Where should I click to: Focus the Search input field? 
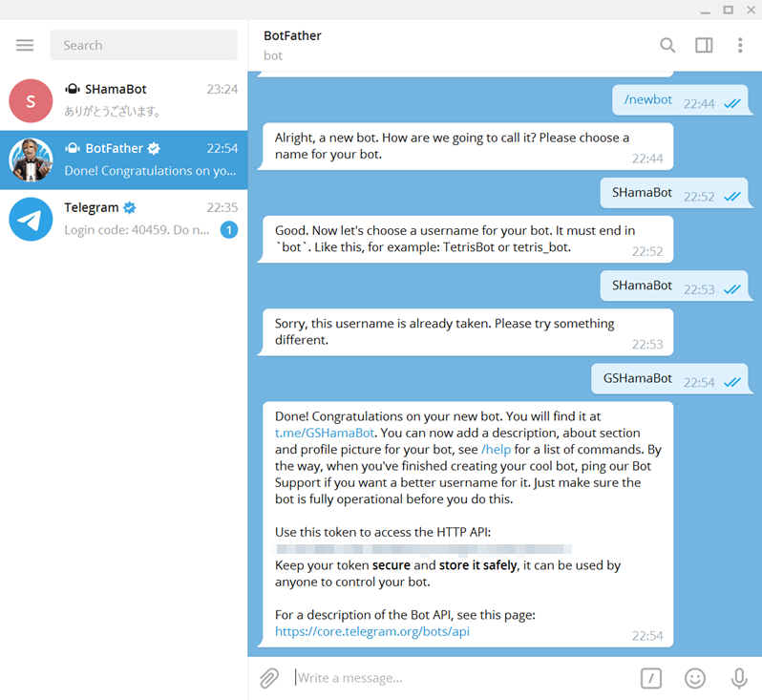coord(143,45)
